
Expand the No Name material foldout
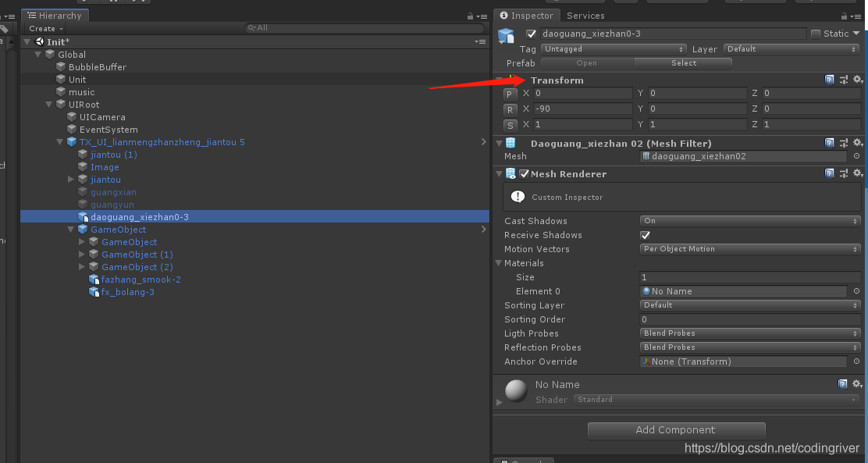[x=500, y=403]
